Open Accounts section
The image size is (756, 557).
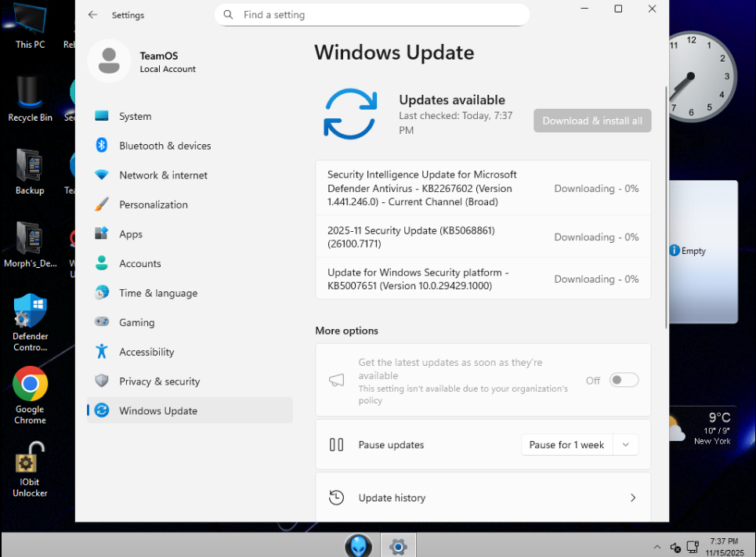[190, 263]
